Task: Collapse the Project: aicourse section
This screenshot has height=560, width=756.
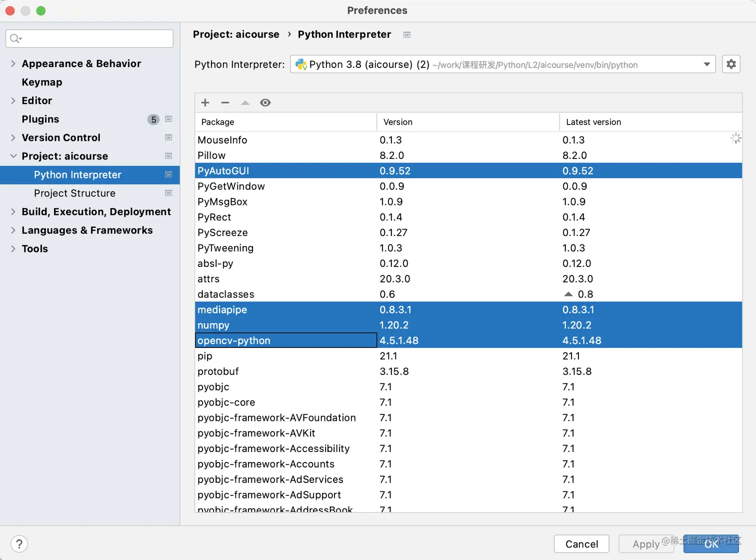Action: coord(13,156)
